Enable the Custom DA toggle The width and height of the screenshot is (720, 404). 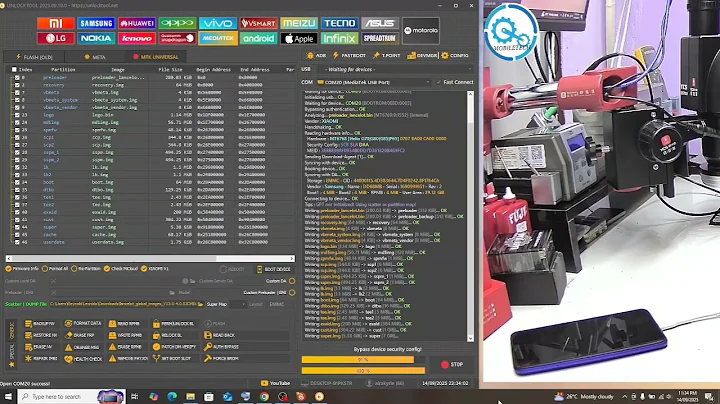point(292,281)
